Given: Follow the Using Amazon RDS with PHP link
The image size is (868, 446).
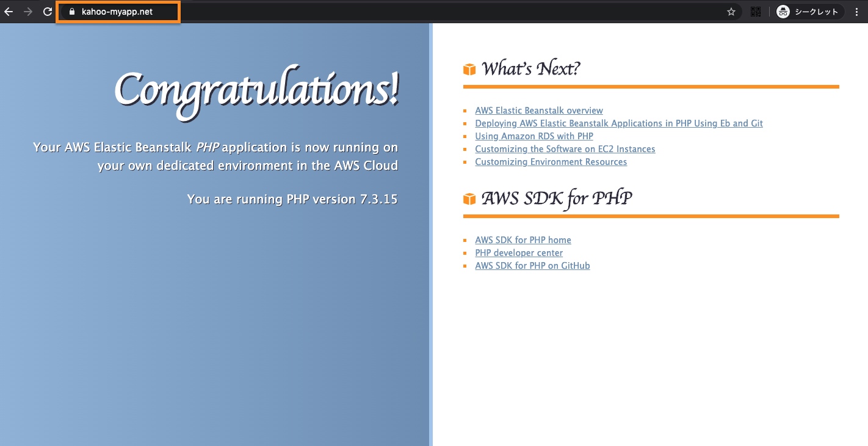Looking at the screenshot, I should click(534, 136).
